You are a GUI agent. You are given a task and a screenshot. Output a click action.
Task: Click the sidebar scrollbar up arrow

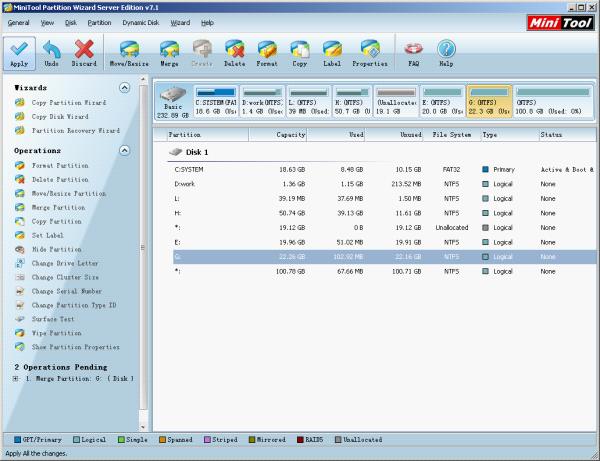[x=143, y=80]
